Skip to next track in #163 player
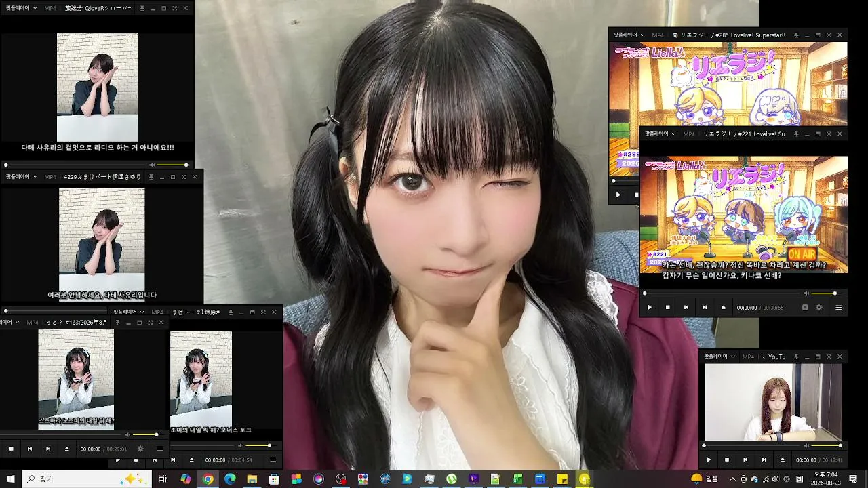868x488 pixels. pos(47,449)
